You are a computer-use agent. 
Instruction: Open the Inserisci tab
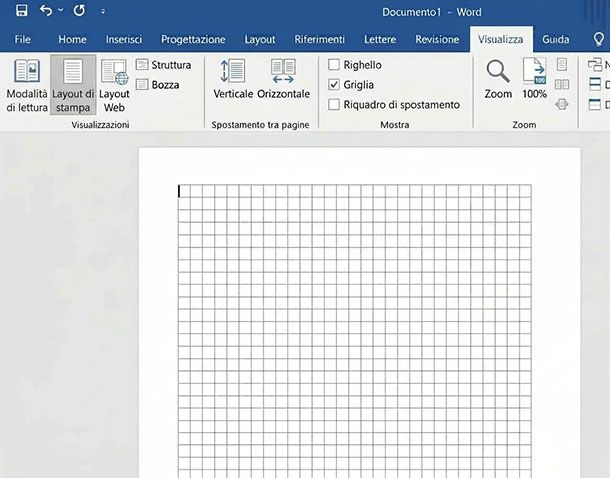tap(124, 39)
